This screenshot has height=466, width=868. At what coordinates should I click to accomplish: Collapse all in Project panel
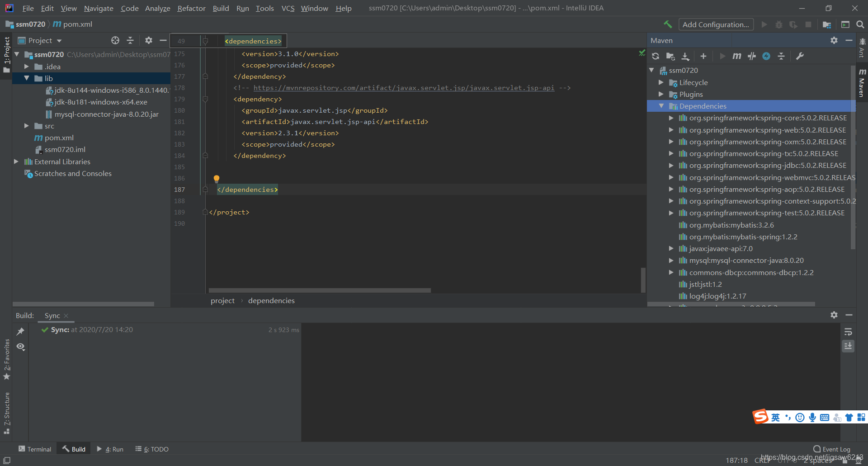click(x=130, y=40)
